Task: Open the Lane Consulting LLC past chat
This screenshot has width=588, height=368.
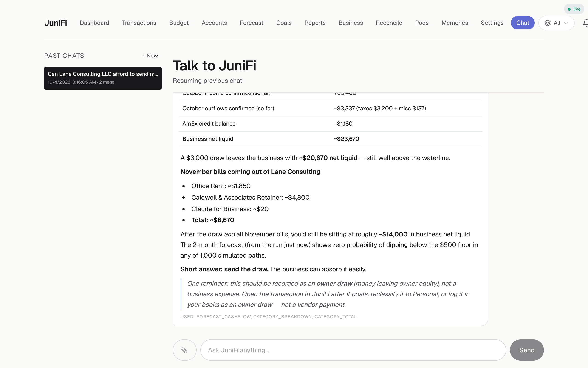Action: pos(103,78)
